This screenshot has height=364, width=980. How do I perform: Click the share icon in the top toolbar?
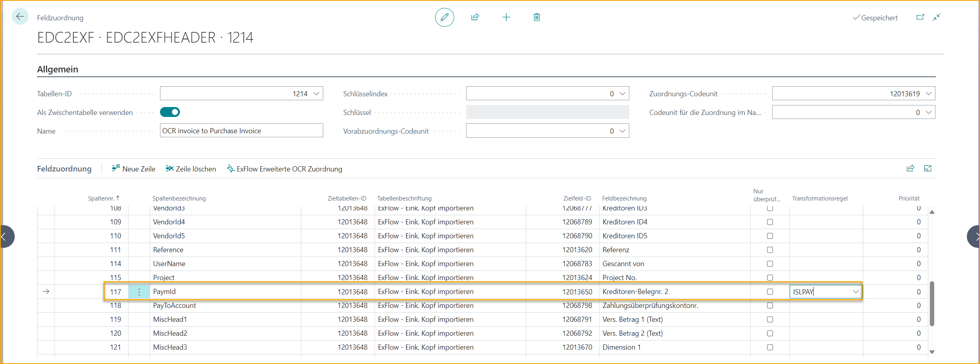click(x=475, y=17)
